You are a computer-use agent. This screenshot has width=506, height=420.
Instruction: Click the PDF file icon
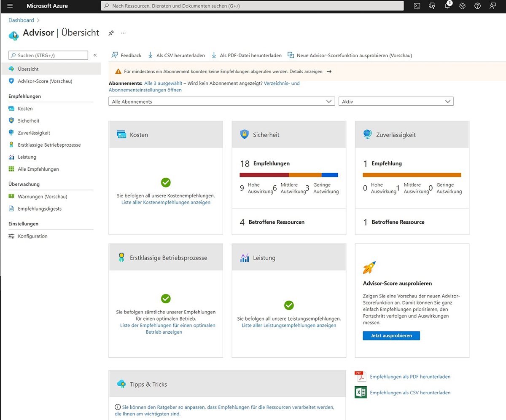[x=360, y=376]
